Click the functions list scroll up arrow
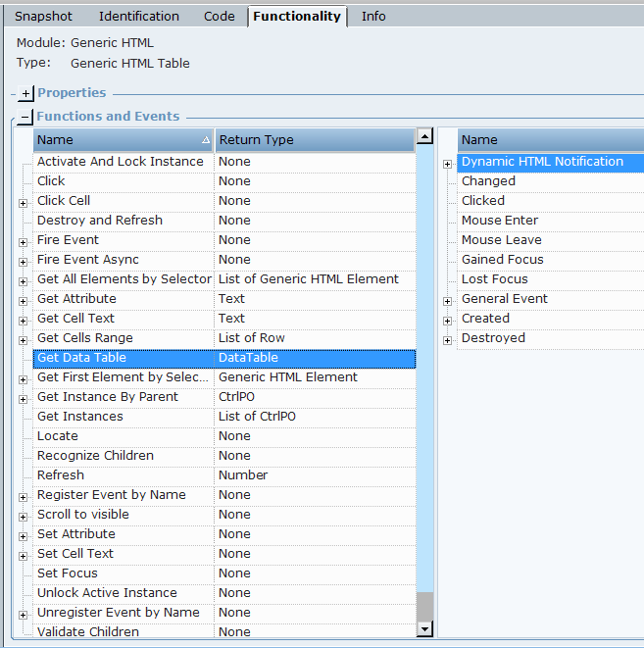Viewport: 644px width, 648px height. pos(424,136)
